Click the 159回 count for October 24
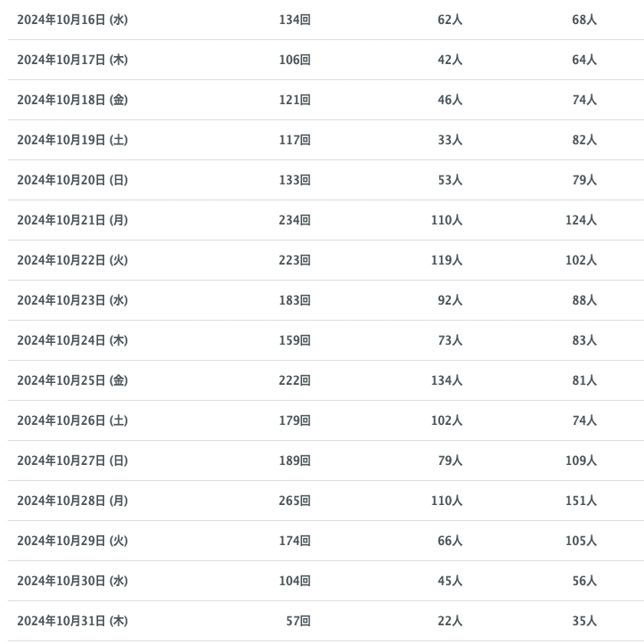 point(294,340)
